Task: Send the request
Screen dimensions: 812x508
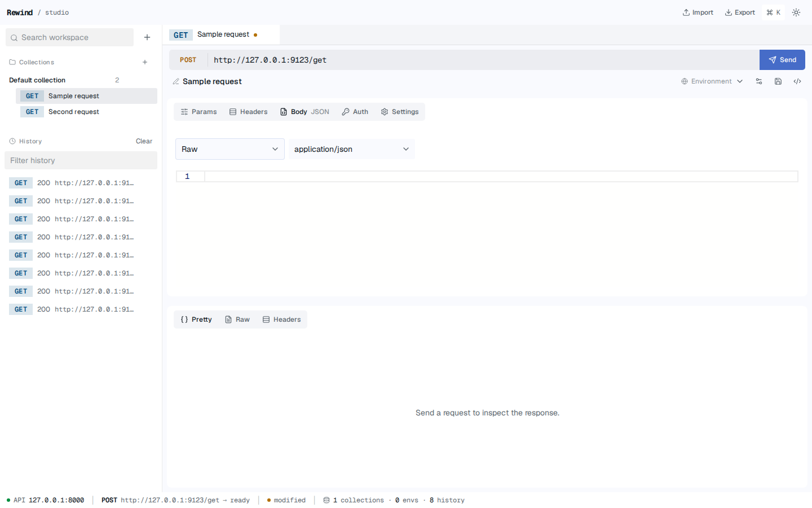Action: pos(782,60)
